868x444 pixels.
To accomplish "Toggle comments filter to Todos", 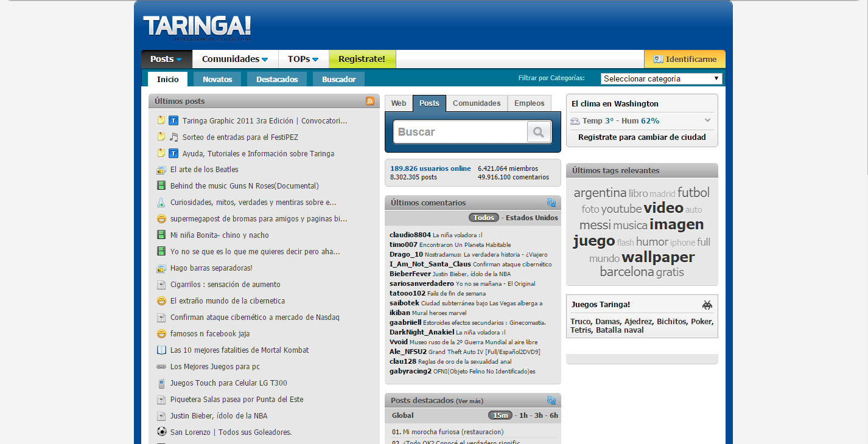I will pos(484,218).
